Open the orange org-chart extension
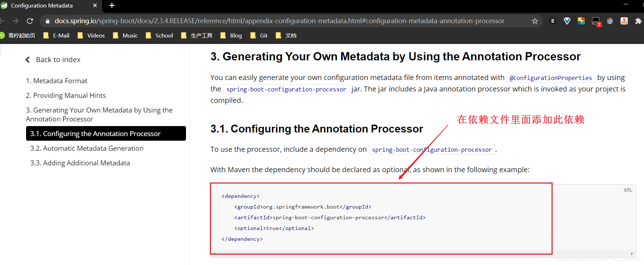The height and width of the screenshot is (265, 644). [x=624, y=21]
